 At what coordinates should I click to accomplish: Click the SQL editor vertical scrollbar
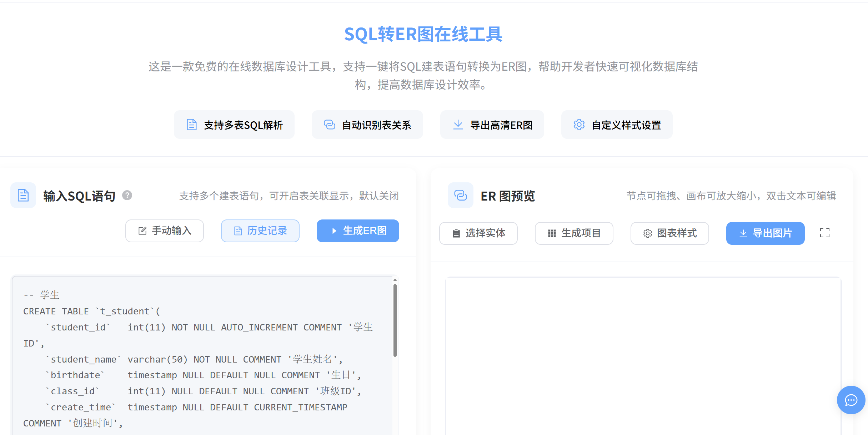coord(395,321)
